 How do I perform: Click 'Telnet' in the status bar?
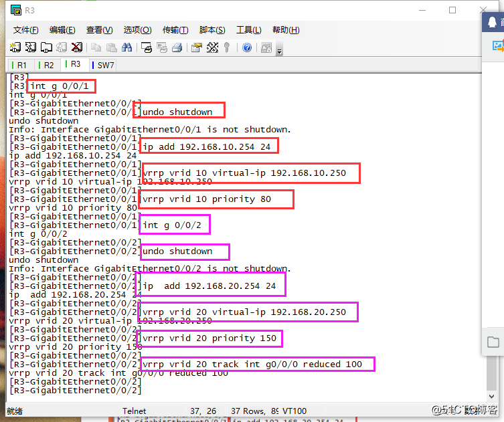click(134, 411)
